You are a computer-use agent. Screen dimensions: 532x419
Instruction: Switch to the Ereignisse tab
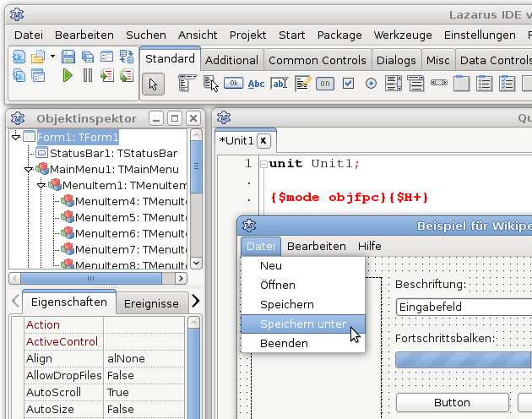pos(151,303)
